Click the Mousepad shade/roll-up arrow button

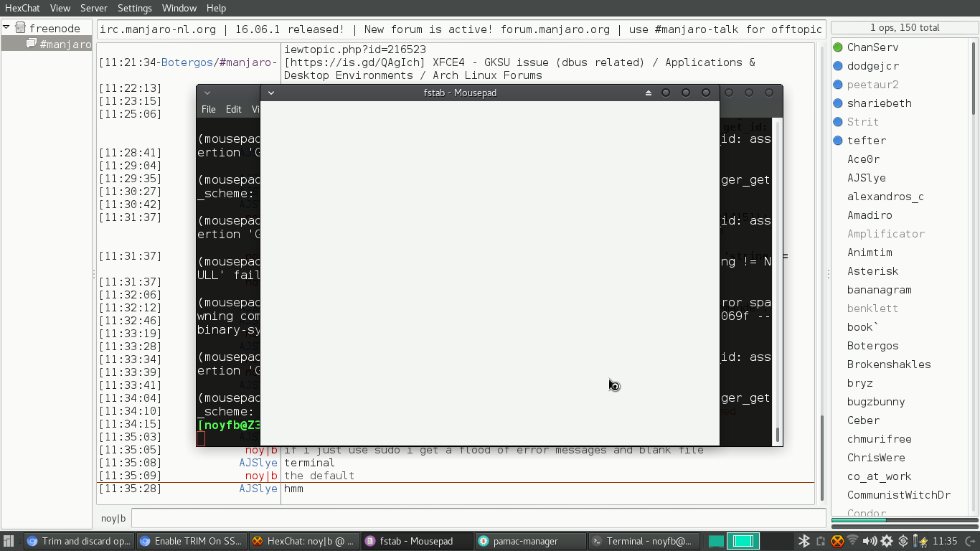point(649,93)
